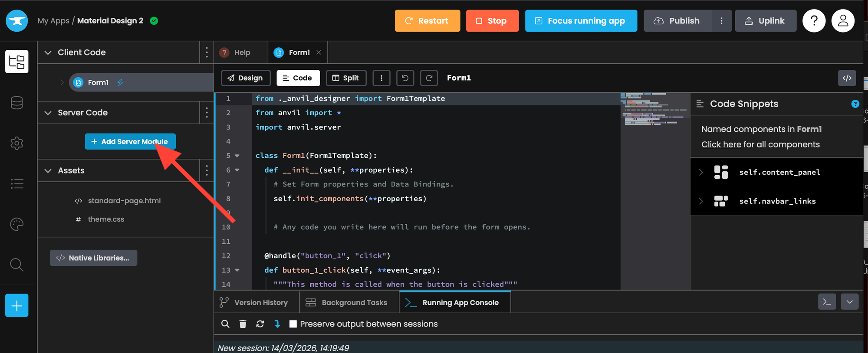Enable Preserve output between sessions checkbox
The image size is (868, 353).
(x=293, y=324)
